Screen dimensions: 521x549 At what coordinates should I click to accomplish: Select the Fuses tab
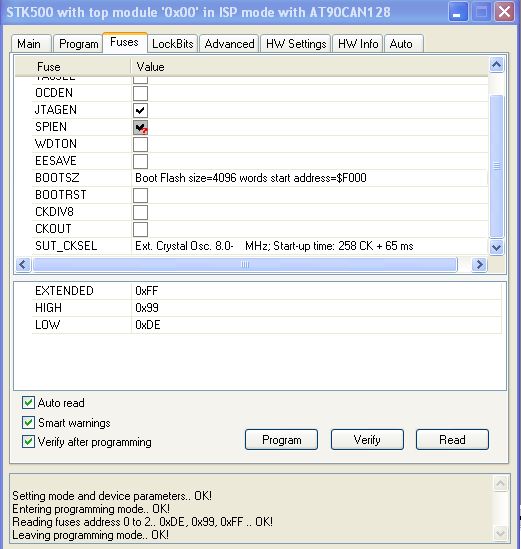[x=124, y=42]
